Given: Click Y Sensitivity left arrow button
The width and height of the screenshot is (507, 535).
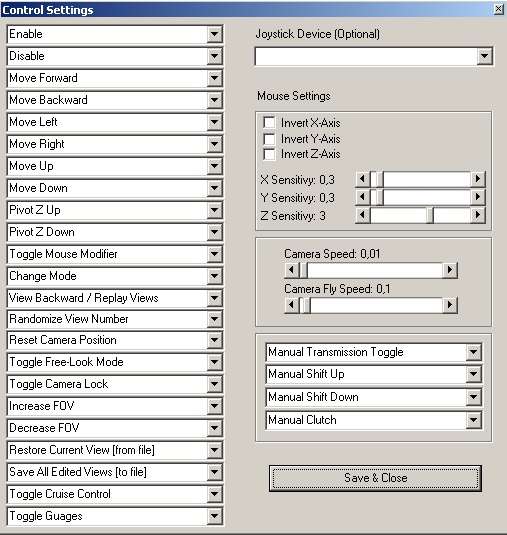Looking at the screenshot, I should click(x=362, y=197).
